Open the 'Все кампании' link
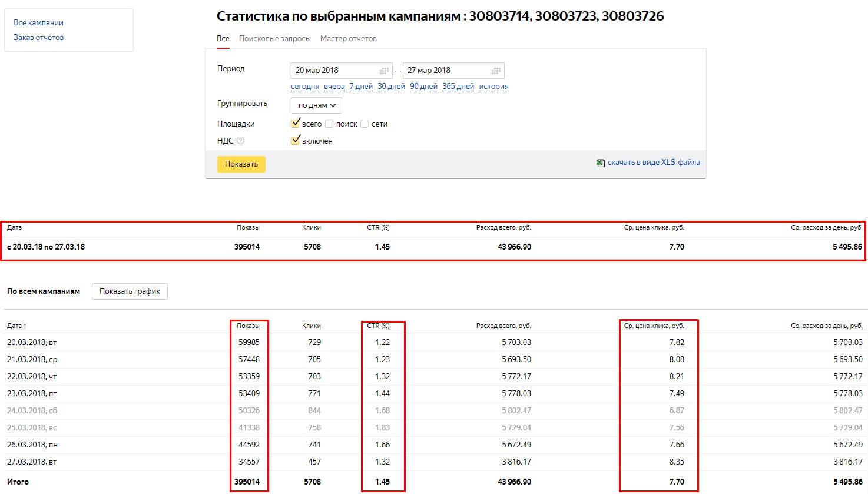This screenshot has width=868, height=494. (x=38, y=23)
